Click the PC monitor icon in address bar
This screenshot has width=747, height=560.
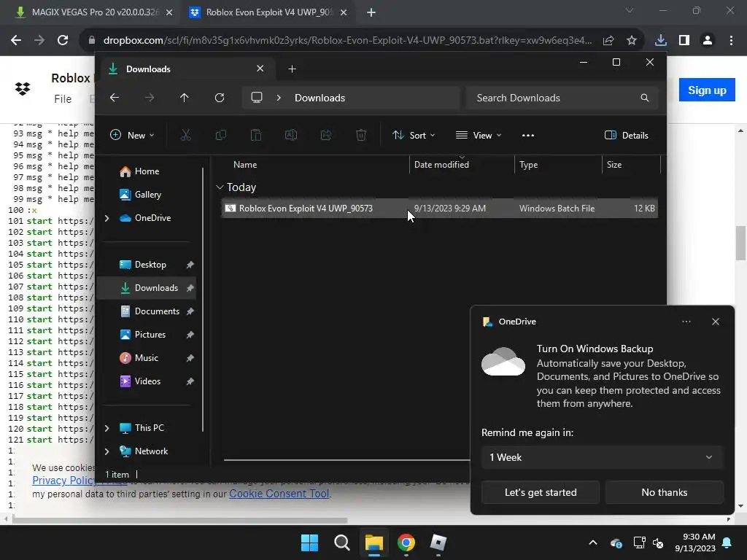click(x=257, y=98)
